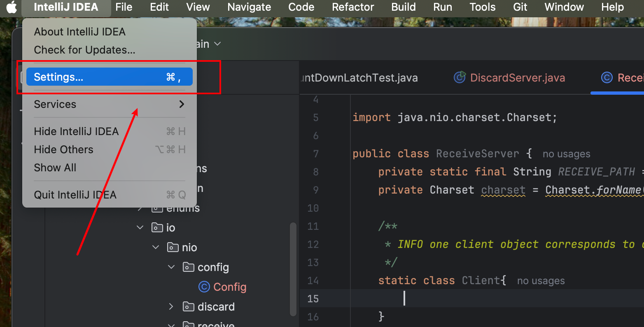Open the Navigate menu
Image resolution: width=644 pixels, height=327 pixels.
tap(249, 7)
